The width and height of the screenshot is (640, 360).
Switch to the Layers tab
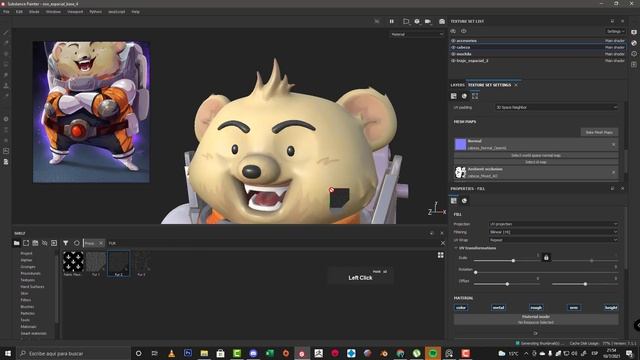[458, 85]
